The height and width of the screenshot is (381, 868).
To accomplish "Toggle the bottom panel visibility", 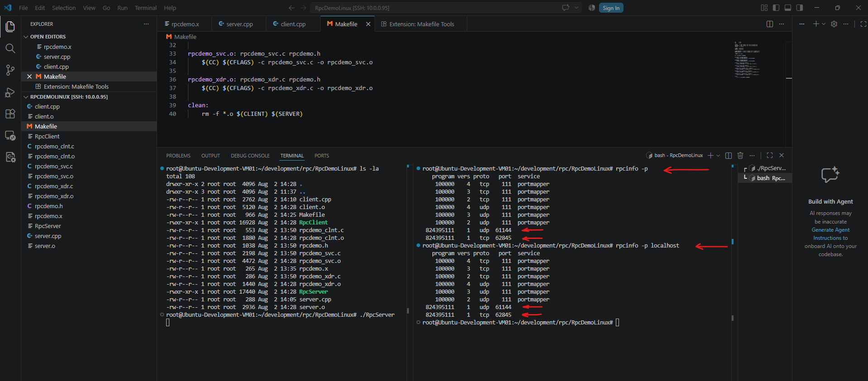I will pyautogui.click(x=788, y=8).
